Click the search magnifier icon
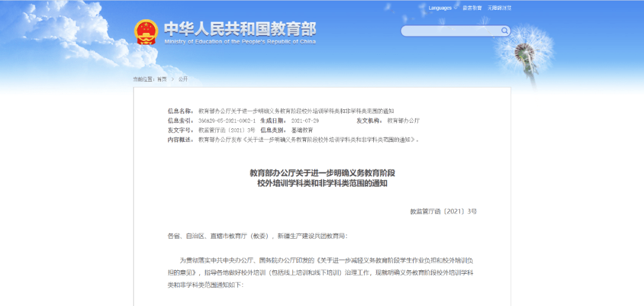644x306 pixels. tap(504, 31)
